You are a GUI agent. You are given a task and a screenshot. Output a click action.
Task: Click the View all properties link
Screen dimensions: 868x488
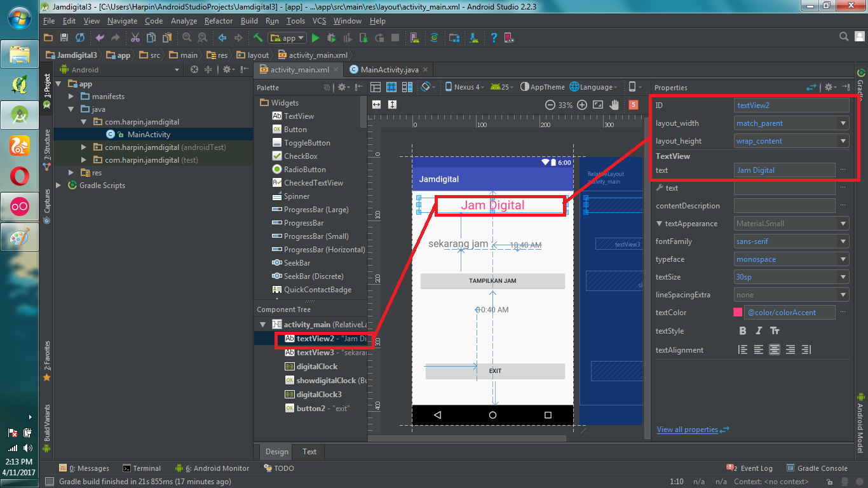(687, 430)
